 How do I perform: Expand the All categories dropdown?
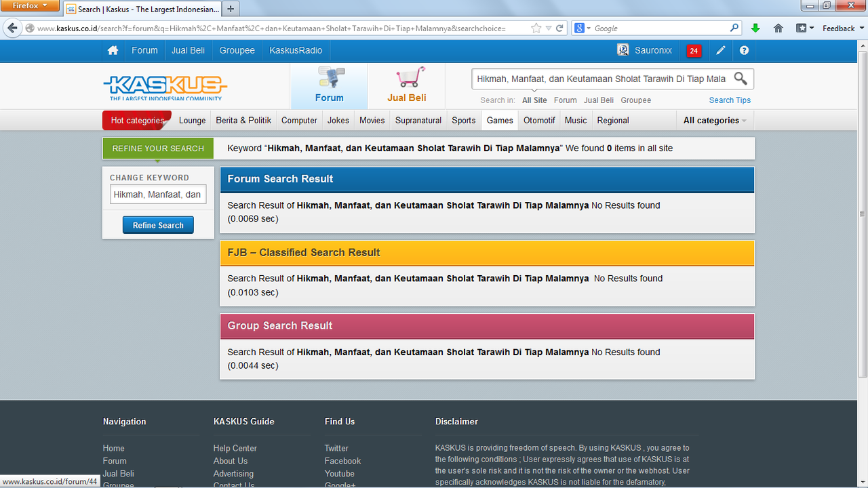715,121
